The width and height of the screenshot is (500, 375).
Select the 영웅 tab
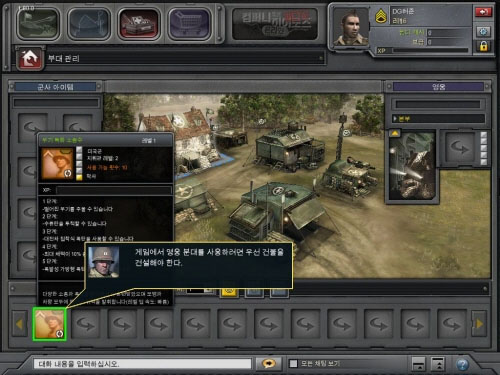click(439, 87)
